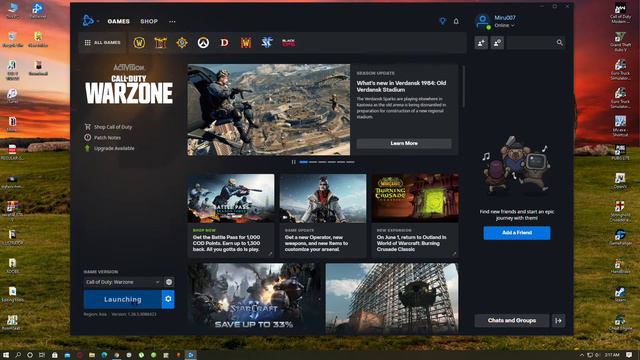Image resolution: width=640 pixels, height=360 pixels.
Task: Open Chats and Groups
Action: coord(512,320)
